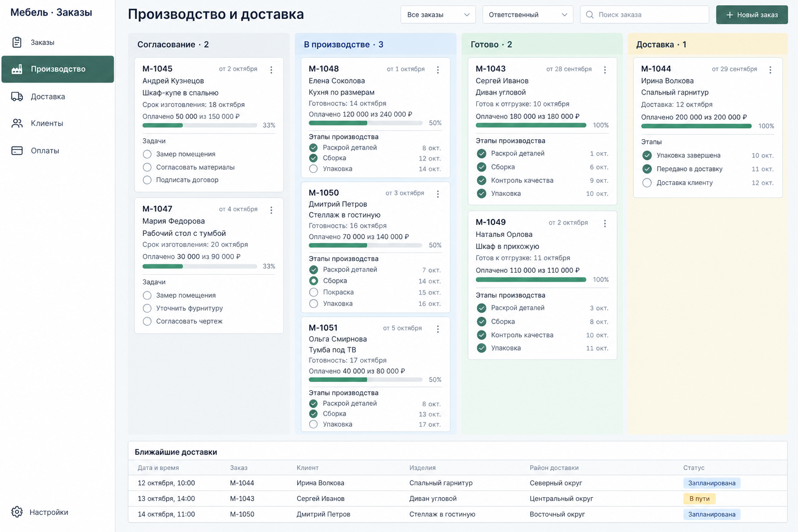Click payment progress bar of M-1043
This screenshot has height=532, width=798.
(x=531, y=125)
